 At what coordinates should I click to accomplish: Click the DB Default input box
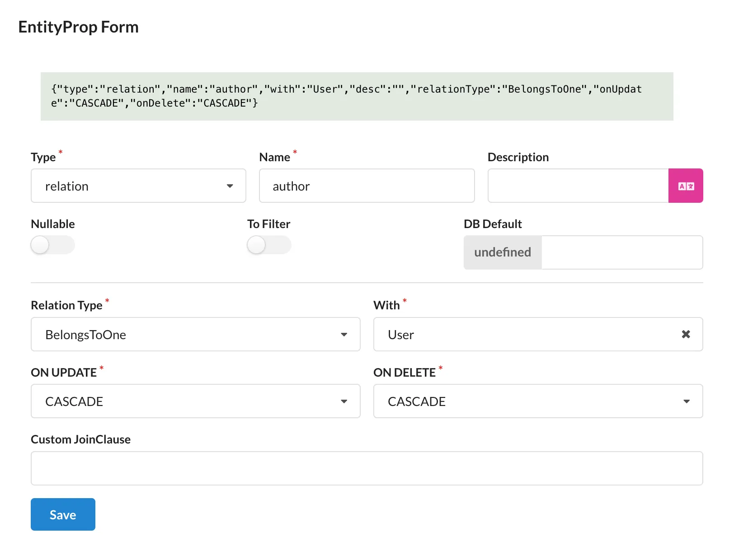621,252
